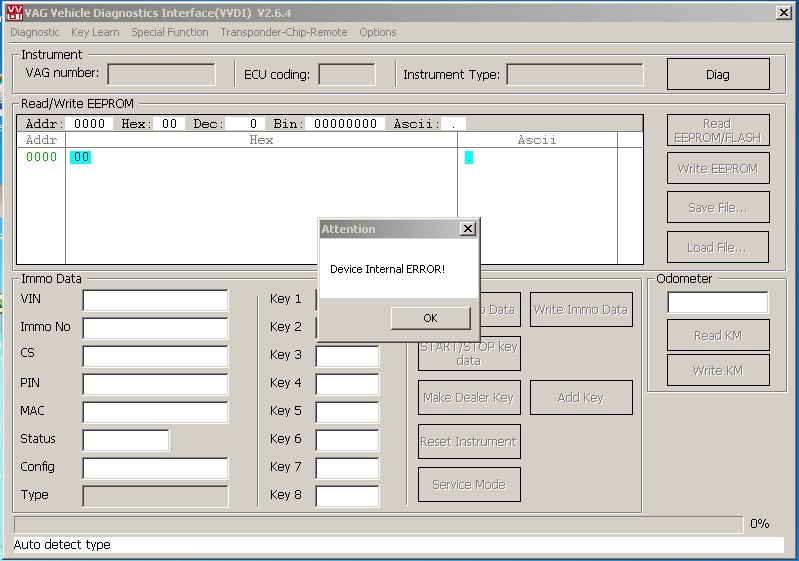Open the Special Function menu

coord(170,32)
